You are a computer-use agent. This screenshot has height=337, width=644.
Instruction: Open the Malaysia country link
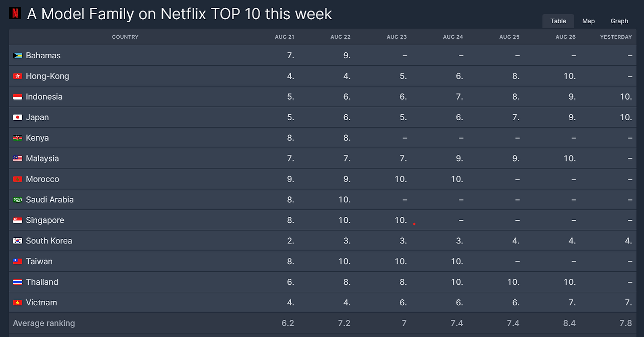tap(42, 158)
